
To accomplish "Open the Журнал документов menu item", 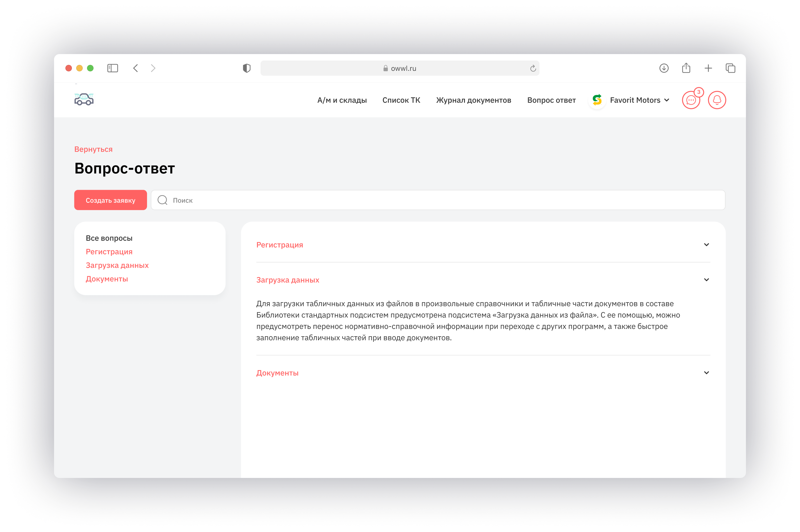I will pyautogui.click(x=474, y=100).
